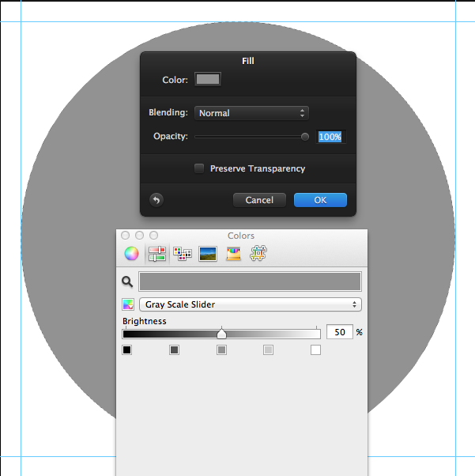Open the color profile icon menu
The height and width of the screenshot is (476, 475).
(128, 304)
